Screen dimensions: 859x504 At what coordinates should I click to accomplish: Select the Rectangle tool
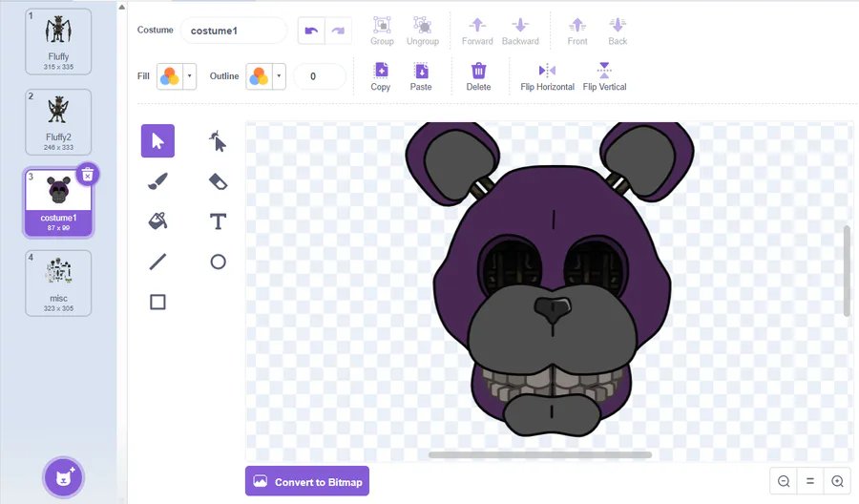click(x=157, y=302)
